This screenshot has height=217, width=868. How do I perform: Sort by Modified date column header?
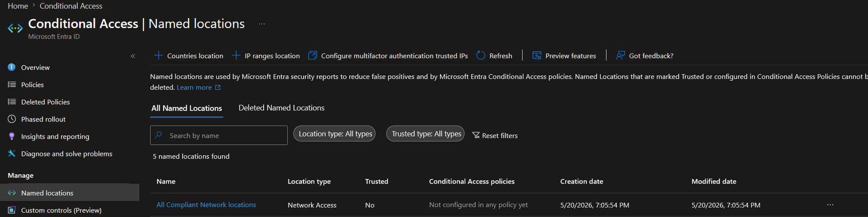pyautogui.click(x=714, y=181)
